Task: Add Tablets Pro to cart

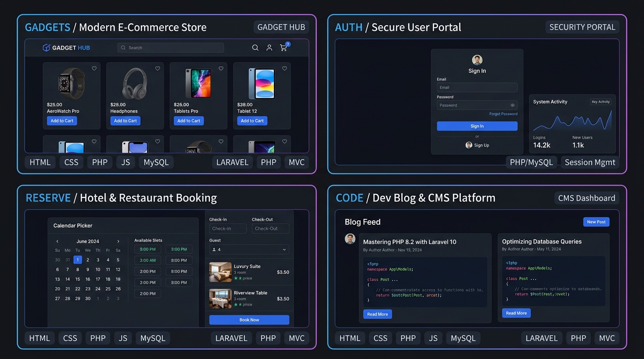Action: click(189, 121)
